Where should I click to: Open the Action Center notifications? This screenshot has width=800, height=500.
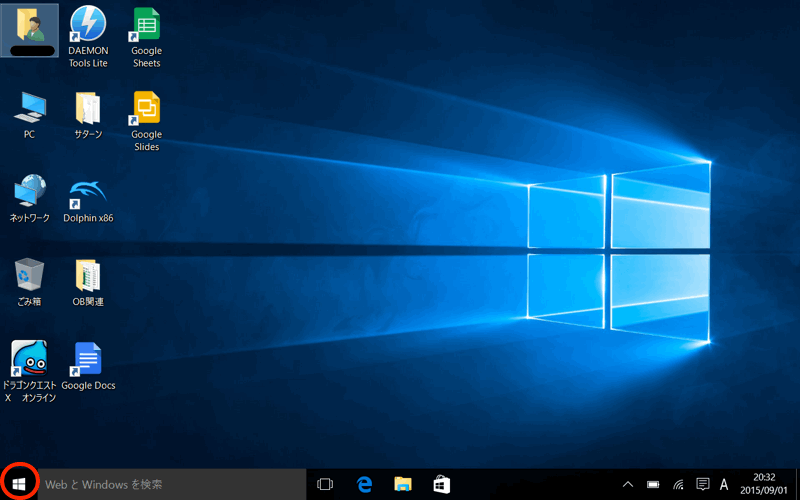click(x=702, y=484)
